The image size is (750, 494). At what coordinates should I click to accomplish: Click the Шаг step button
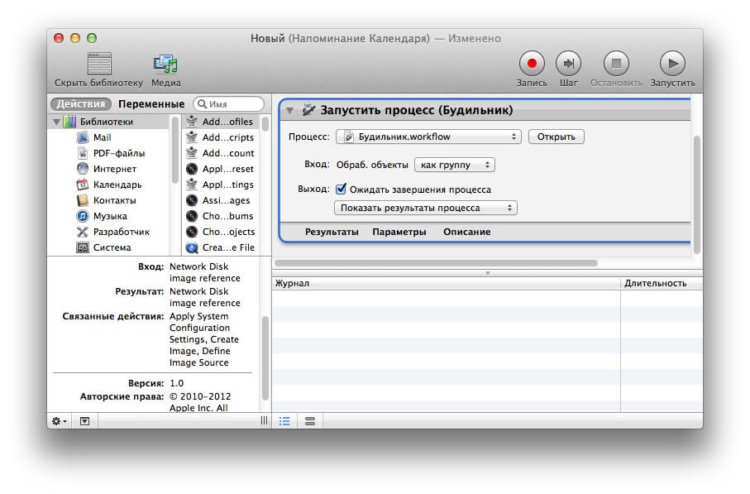568,63
